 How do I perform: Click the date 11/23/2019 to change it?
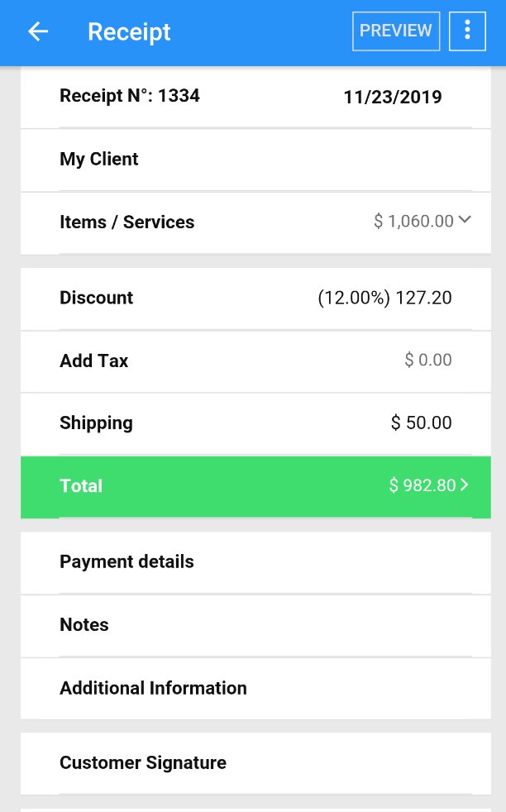pos(392,97)
